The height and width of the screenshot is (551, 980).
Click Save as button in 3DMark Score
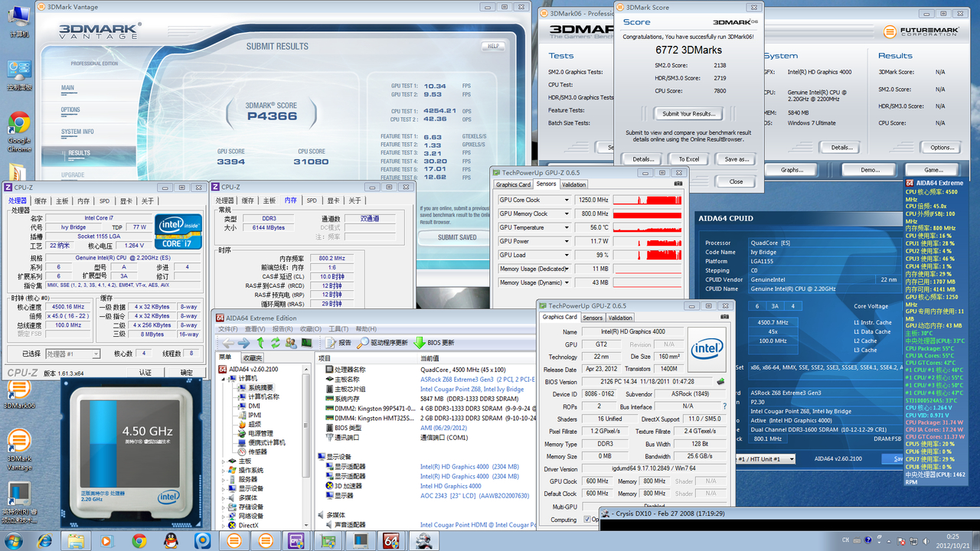point(736,159)
